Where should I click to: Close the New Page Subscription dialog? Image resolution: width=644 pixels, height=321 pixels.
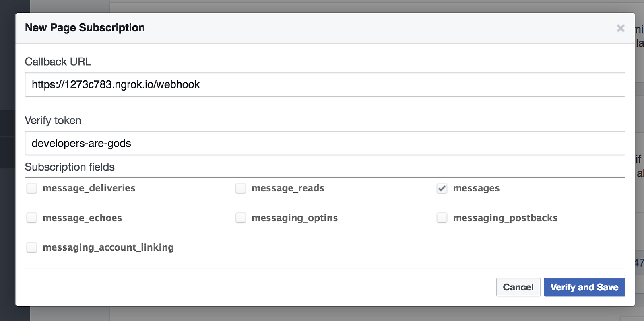pyautogui.click(x=620, y=28)
